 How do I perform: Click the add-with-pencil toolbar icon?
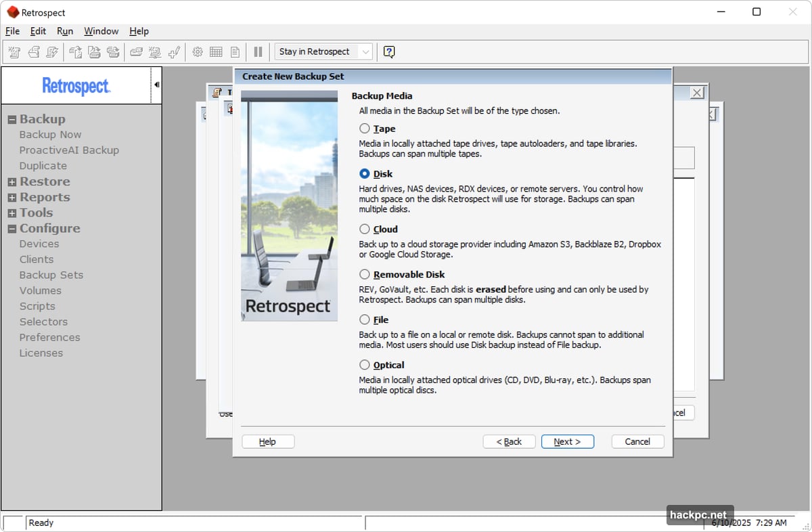[x=174, y=51]
